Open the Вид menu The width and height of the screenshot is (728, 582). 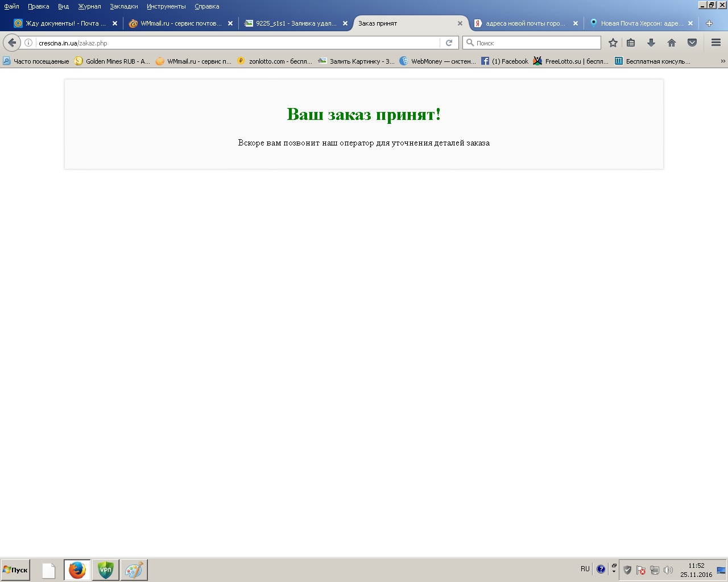pyautogui.click(x=64, y=6)
